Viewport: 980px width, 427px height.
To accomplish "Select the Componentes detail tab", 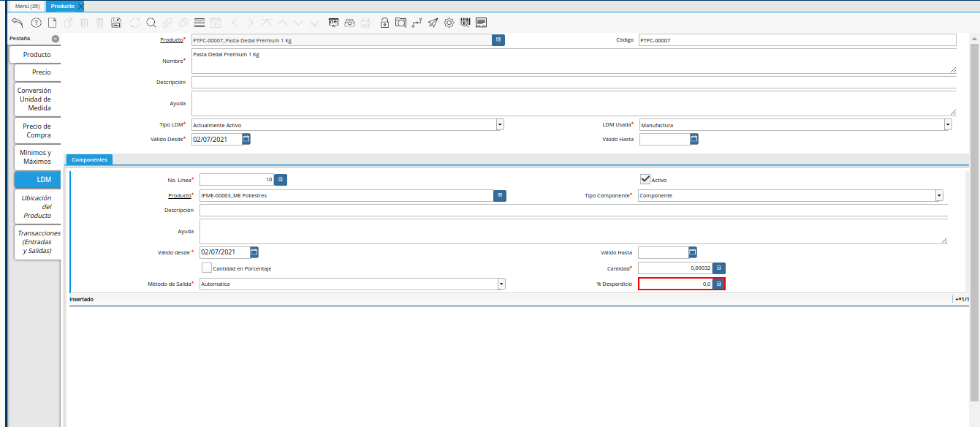I will pos(89,159).
